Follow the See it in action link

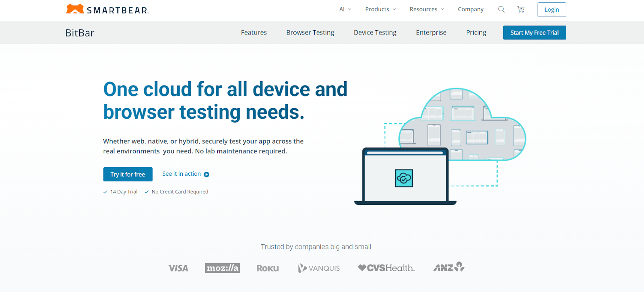click(182, 174)
